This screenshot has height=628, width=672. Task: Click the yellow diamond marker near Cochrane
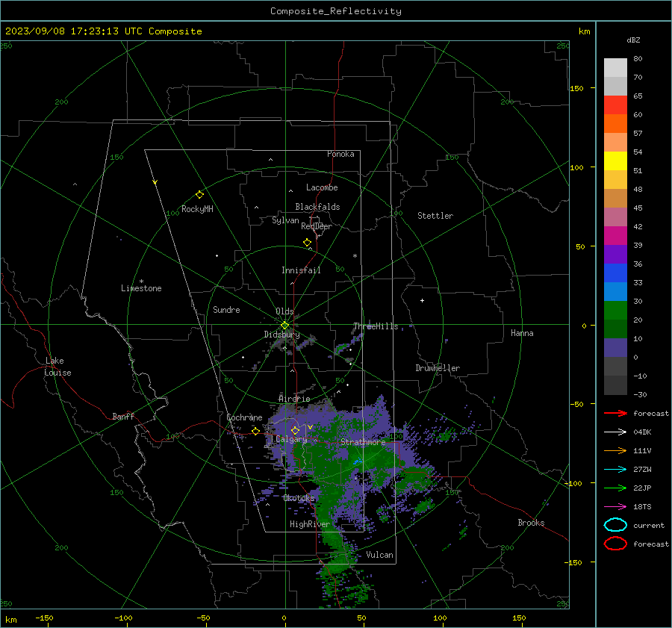click(x=256, y=432)
